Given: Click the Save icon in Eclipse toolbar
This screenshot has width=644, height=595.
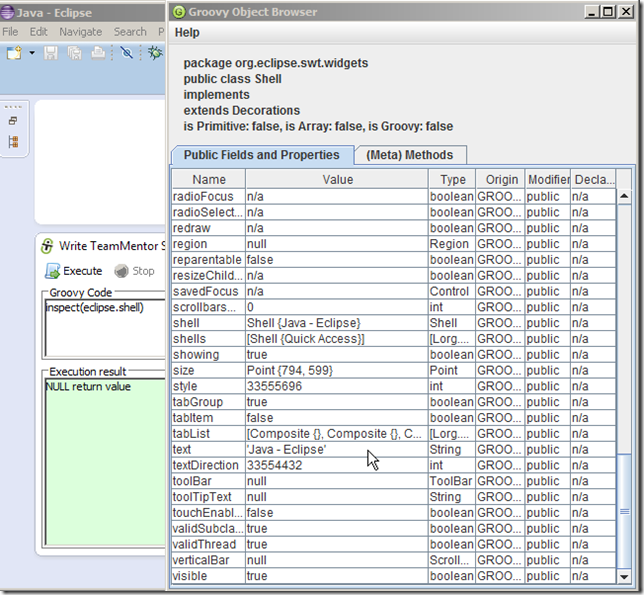Looking at the screenshot, I should tap(51, 52).
